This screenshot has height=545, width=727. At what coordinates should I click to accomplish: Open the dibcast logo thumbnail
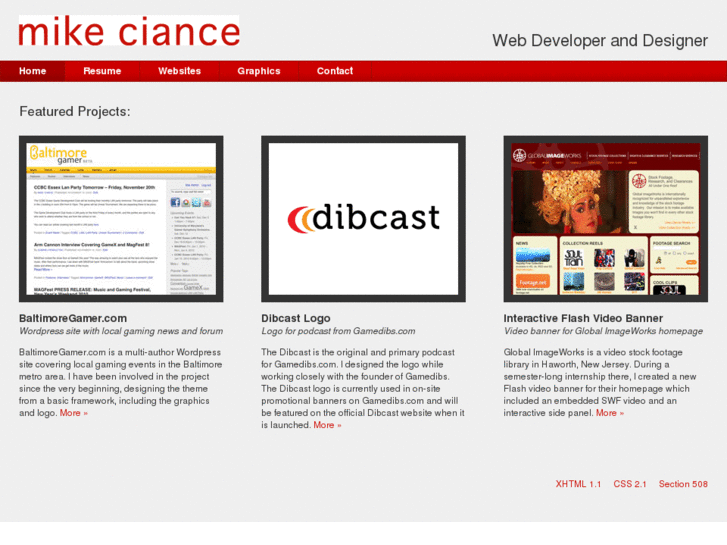coord(364,219)
